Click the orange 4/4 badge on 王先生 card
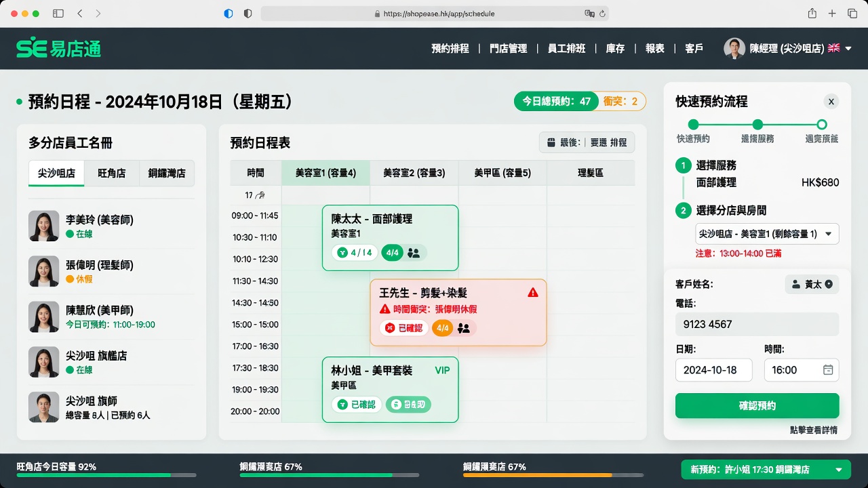The height and width of the screenshot is (488, 868). [x=442, y=328]
